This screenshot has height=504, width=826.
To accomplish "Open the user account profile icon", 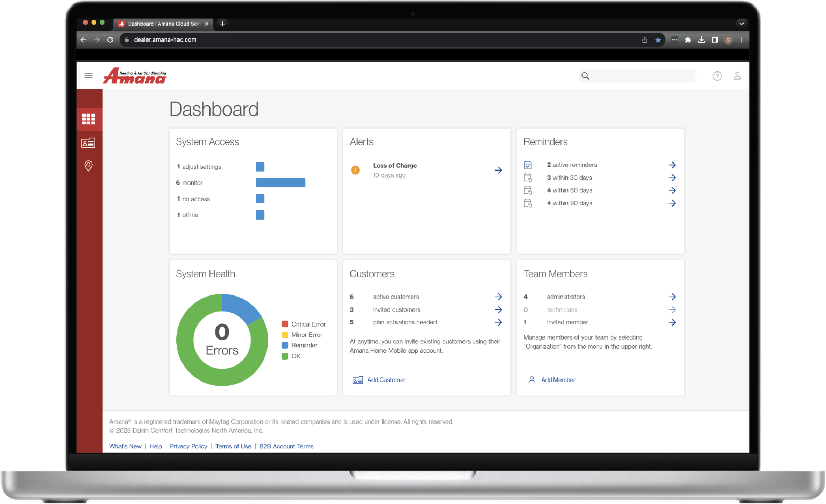I will [x=737, y=76].
